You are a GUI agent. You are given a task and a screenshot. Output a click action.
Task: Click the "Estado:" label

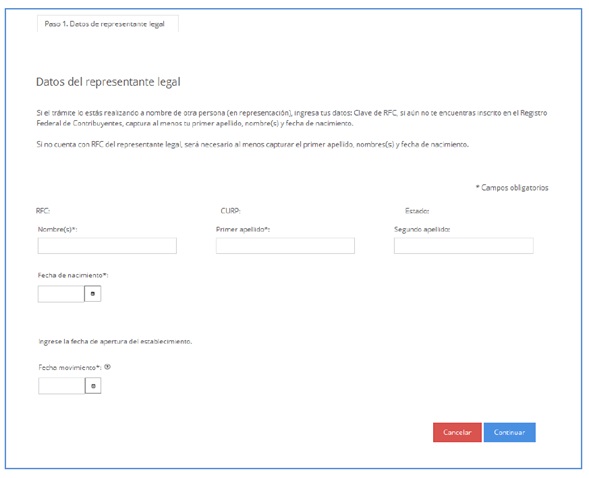[417, 211]
